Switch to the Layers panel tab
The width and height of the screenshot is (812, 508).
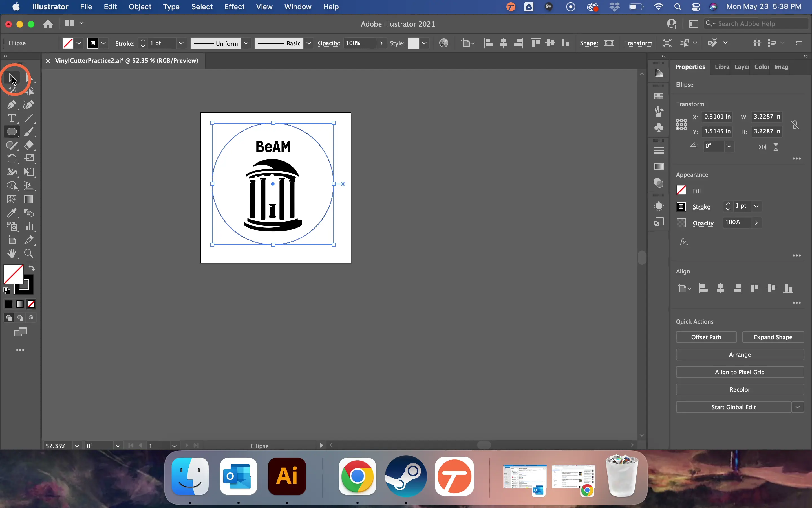click(x=742, y=67)
